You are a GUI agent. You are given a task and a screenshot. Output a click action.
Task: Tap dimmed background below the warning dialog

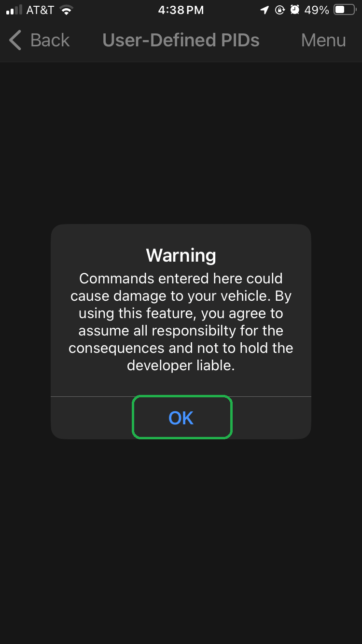[x=181, y=541]
